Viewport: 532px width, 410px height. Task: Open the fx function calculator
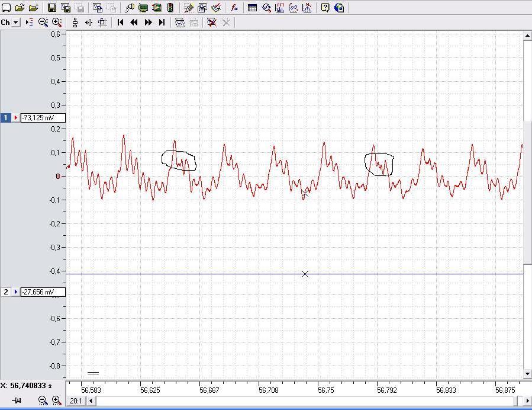(234, 8)
